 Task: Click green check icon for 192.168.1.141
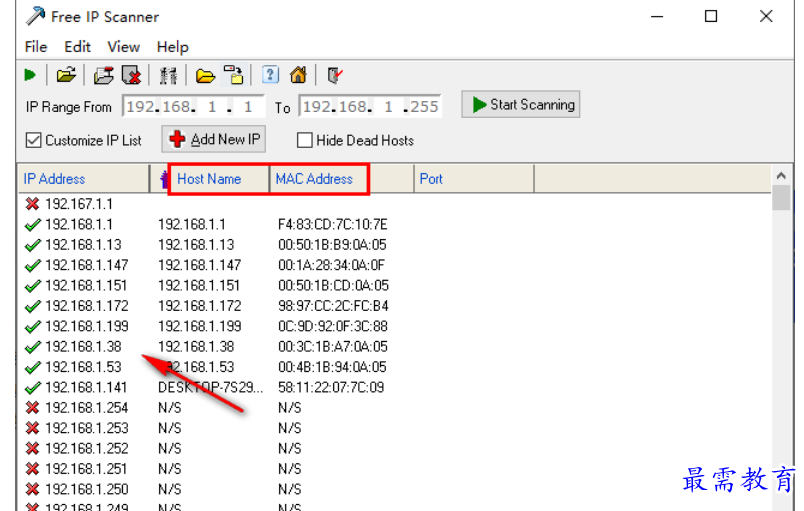[32, 387]
